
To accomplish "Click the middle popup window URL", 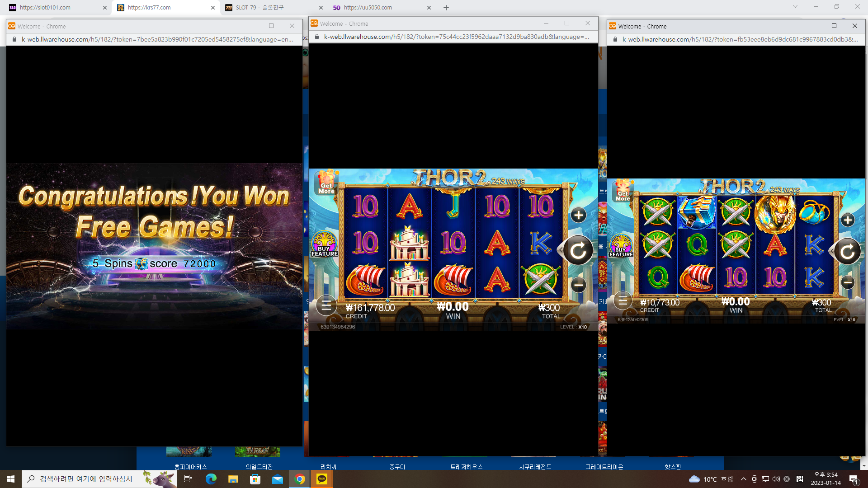I will (x=457, y=37).
